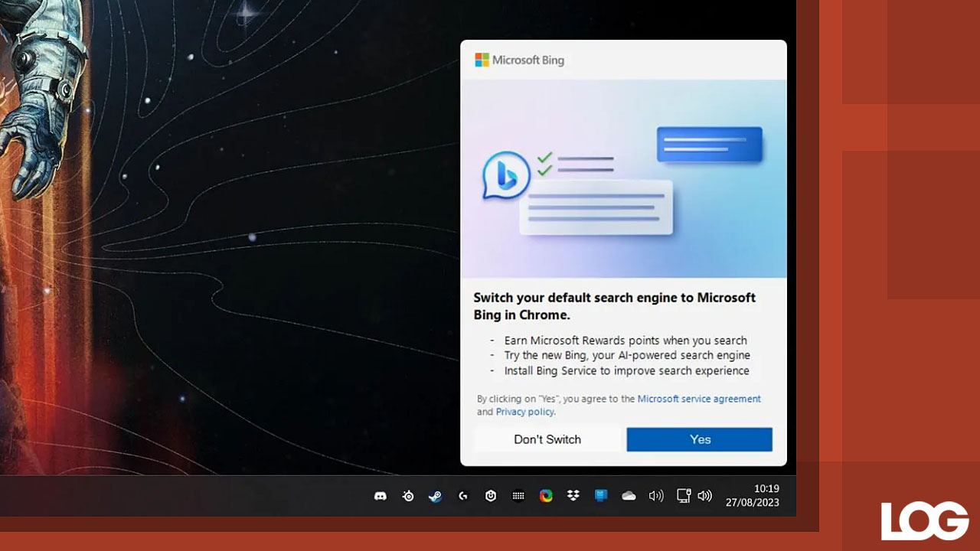The image size is (980, 551).
Task: Open the wired network tray icon
Action: pyautogui.click(x=684, y=496)
